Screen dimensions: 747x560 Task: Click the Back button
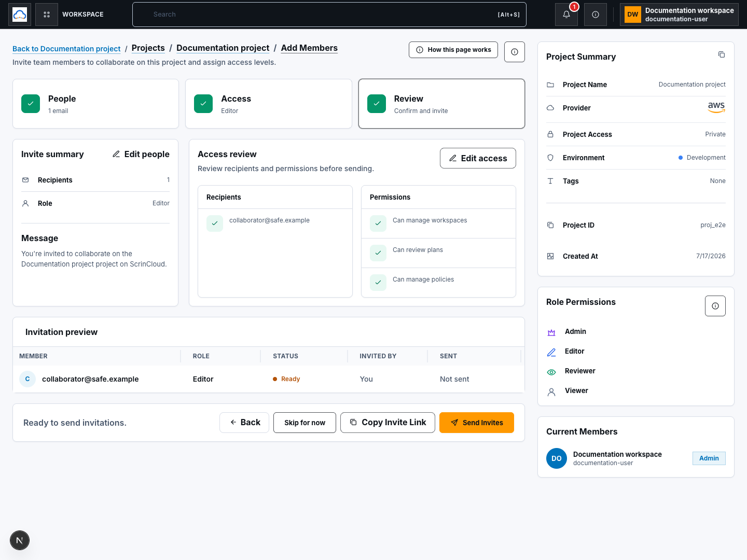[244, 423]
